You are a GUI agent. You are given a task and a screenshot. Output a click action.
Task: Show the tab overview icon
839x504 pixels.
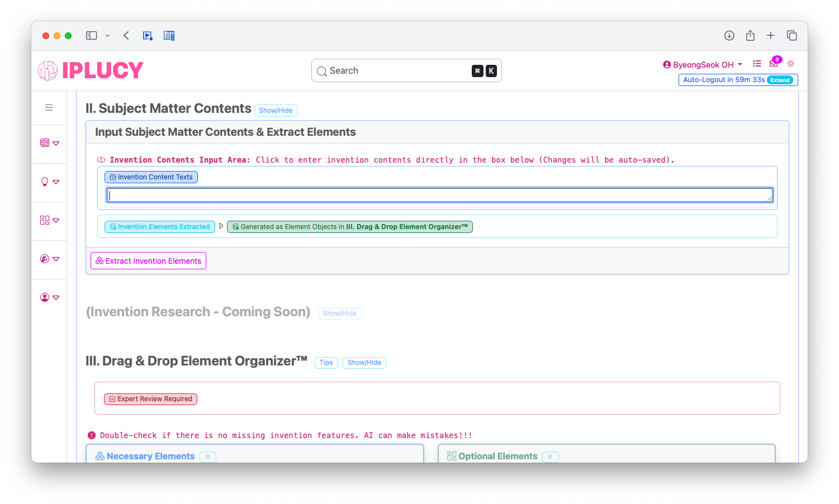tap(792, 36)
